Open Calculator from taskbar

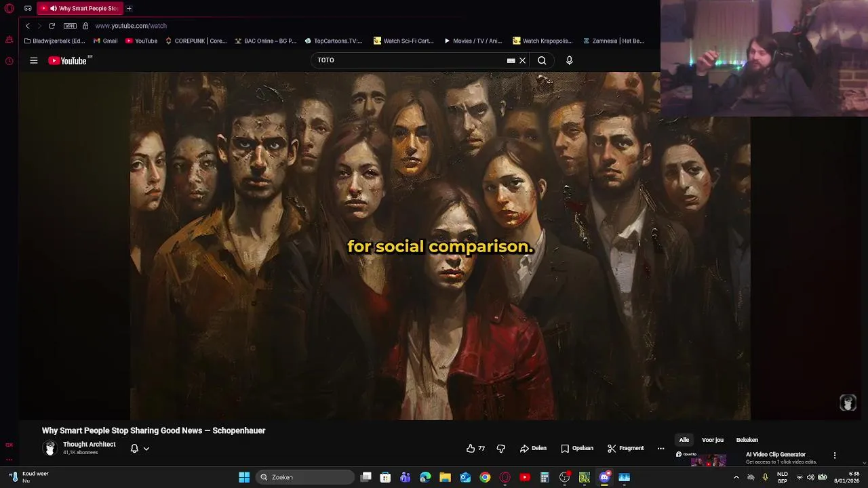[x=545, y=477]
